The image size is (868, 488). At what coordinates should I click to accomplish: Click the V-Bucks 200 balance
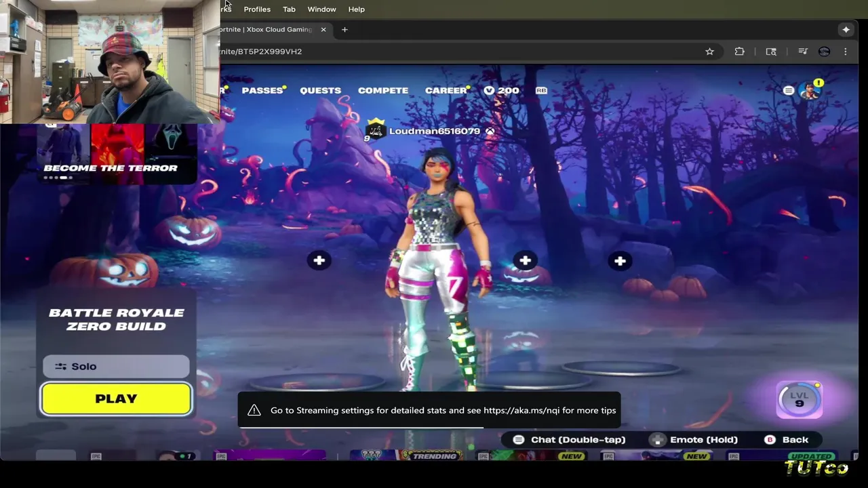[x=501, y=90]
